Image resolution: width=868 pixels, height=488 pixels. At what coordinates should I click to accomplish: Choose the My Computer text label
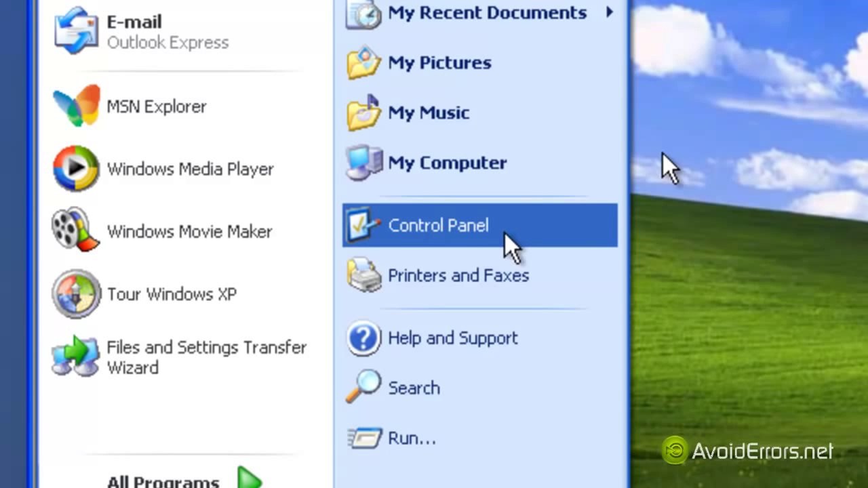tap(447, 163)
